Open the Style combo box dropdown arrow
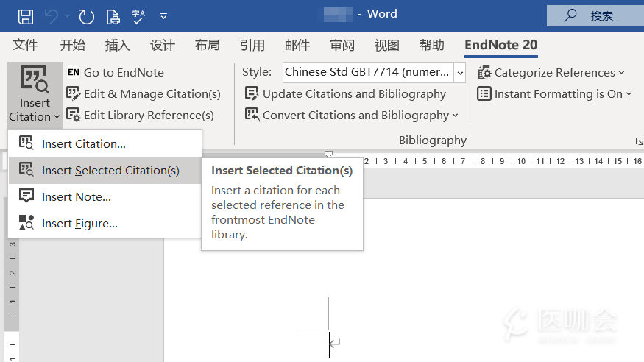This screenshot has width=644, height=362. coord(460,73)
